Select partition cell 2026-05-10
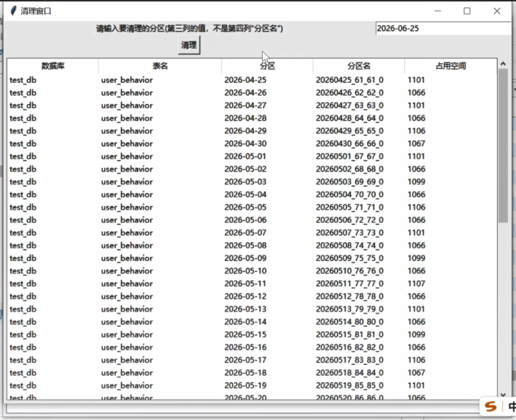 pos(245,271)
